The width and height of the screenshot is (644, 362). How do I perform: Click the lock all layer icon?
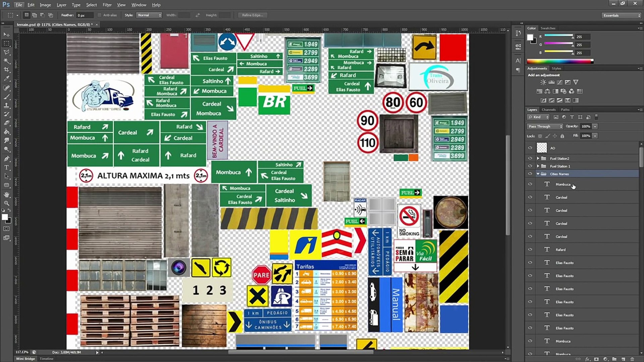click(562, 136)
